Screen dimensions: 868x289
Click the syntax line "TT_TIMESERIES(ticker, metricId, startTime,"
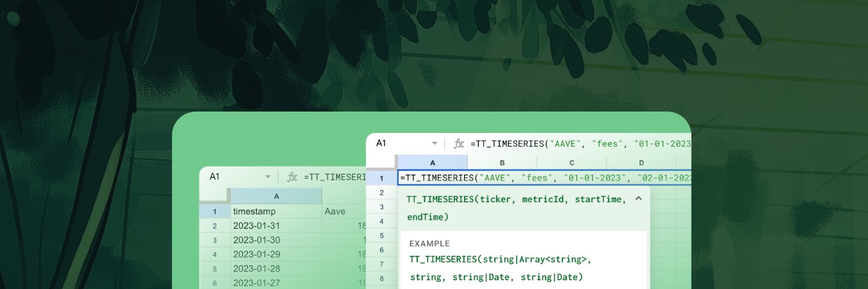(516, 199)
